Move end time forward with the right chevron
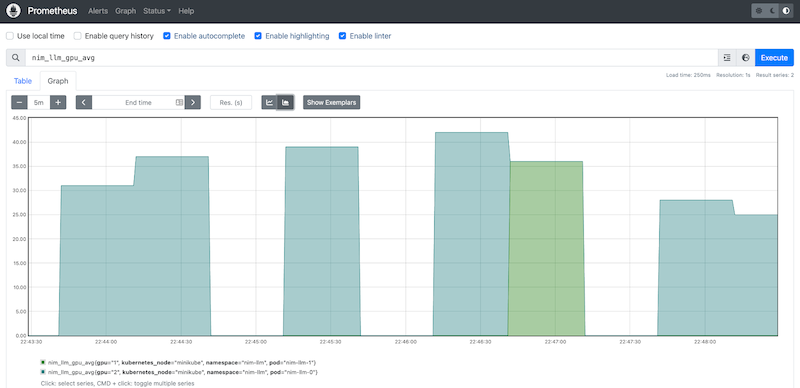Image resolution: width=800 pixels, height=388 pixels. point(193,102)
